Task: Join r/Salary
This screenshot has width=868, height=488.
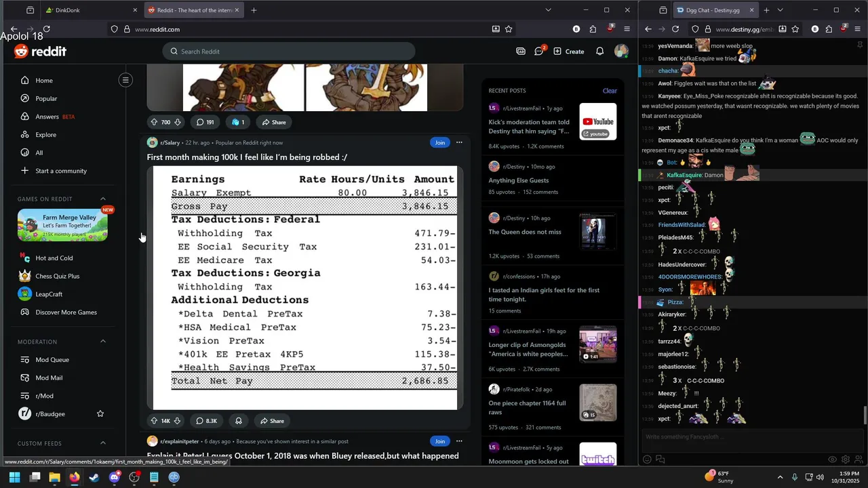Action: click(x=439, y=142)
